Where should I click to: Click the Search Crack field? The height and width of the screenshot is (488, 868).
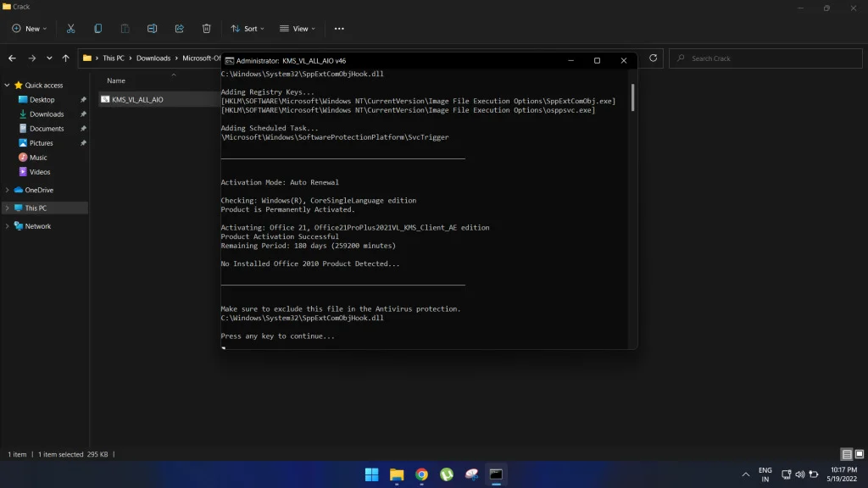tap(765, 58)
